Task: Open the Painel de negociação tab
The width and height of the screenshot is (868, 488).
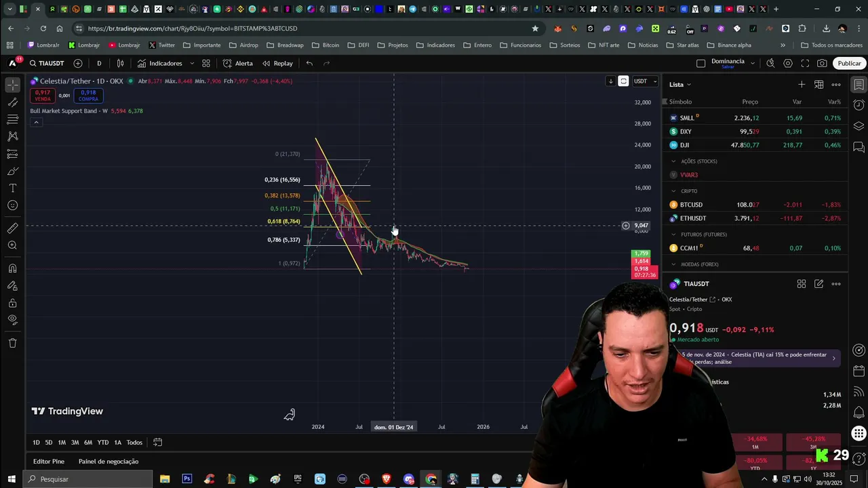Action: (x=108, y=462)
